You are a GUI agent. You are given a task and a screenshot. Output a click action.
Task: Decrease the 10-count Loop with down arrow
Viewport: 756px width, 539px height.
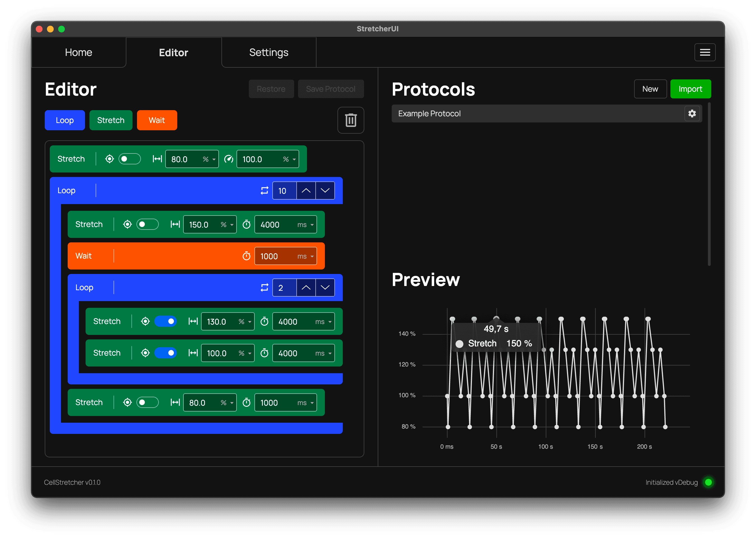(x=325, y=190)
